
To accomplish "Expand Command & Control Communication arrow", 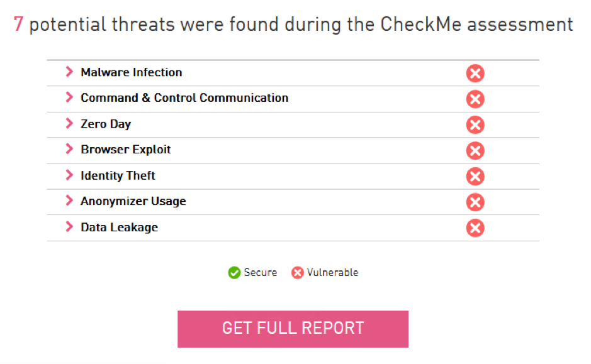I will point(69,97).
